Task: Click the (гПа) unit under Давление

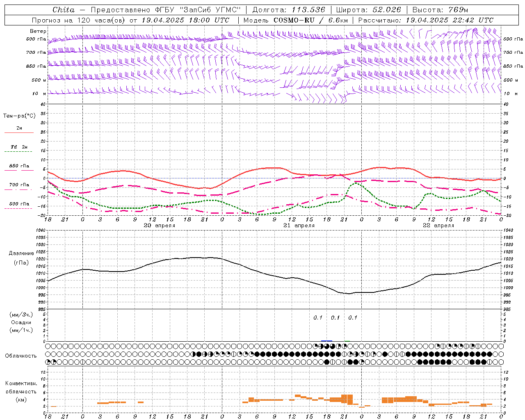Action: (21, 263)
